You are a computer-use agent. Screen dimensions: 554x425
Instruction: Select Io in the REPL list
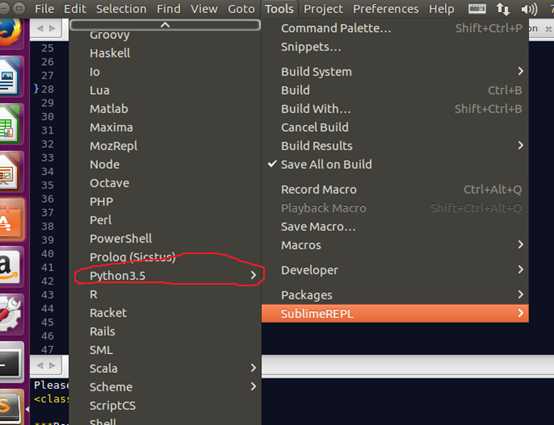pos(165,72)
